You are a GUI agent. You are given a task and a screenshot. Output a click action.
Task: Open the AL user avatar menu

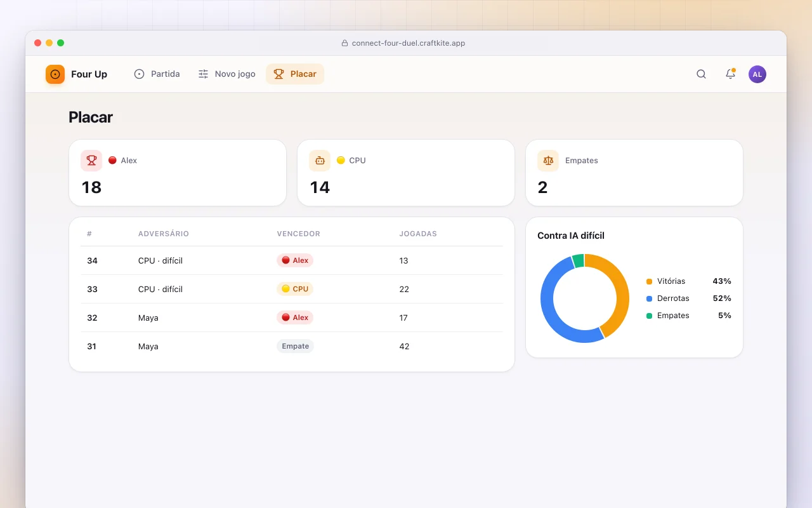(x=757, y=74)
